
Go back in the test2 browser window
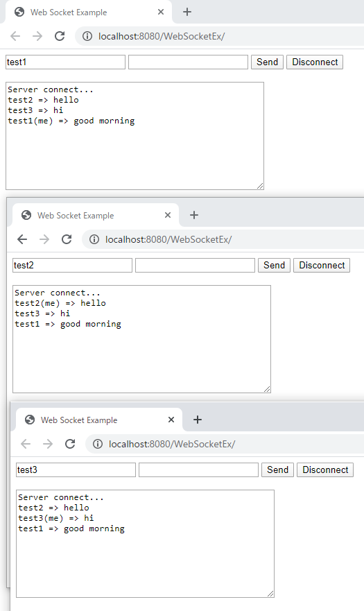point(22,239)
